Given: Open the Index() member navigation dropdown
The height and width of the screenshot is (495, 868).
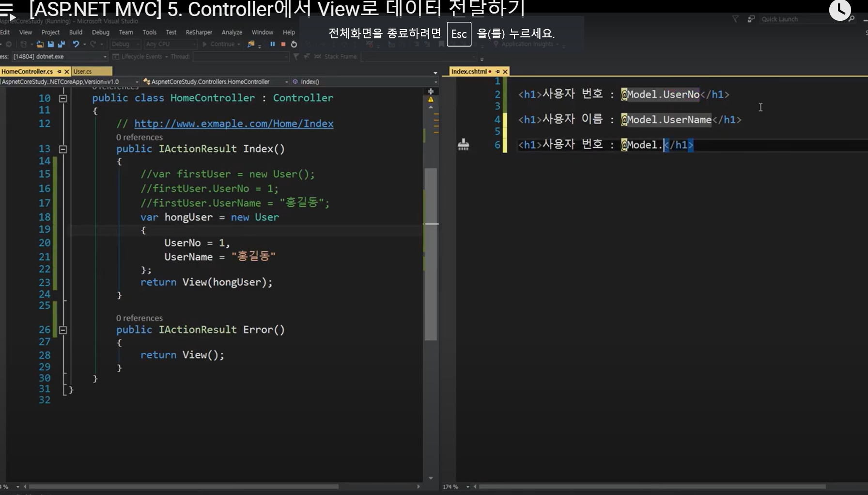Looking at the screenshot, I should [363, 81].
